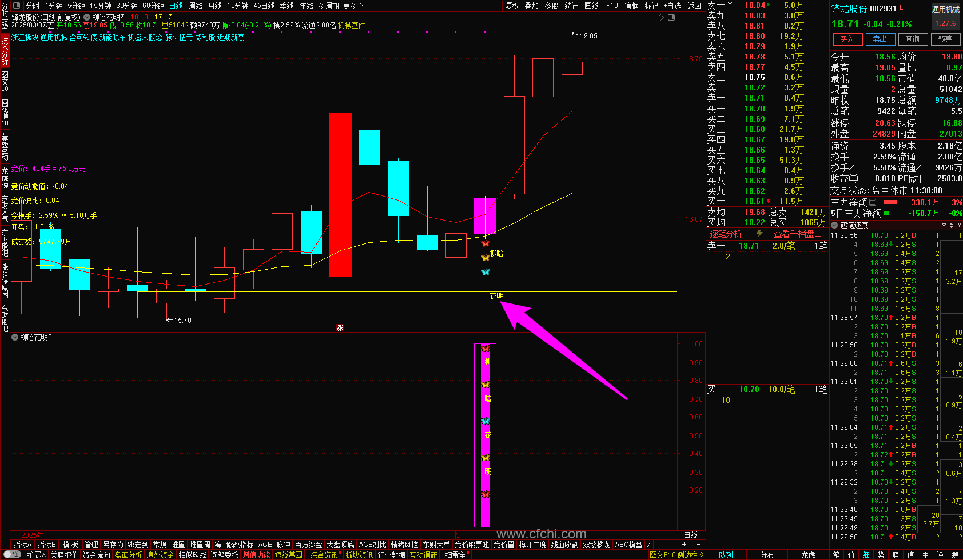This screenshot has height=560, width=963.
Task: Select the 60分钟 period tab
Action: (x=153, y=6)
